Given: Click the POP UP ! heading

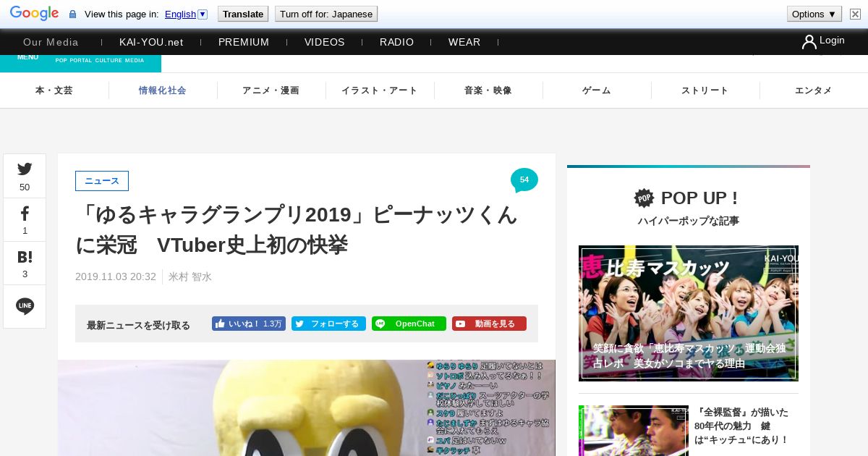Looking at the screenshot, I should tap(699, 198).
